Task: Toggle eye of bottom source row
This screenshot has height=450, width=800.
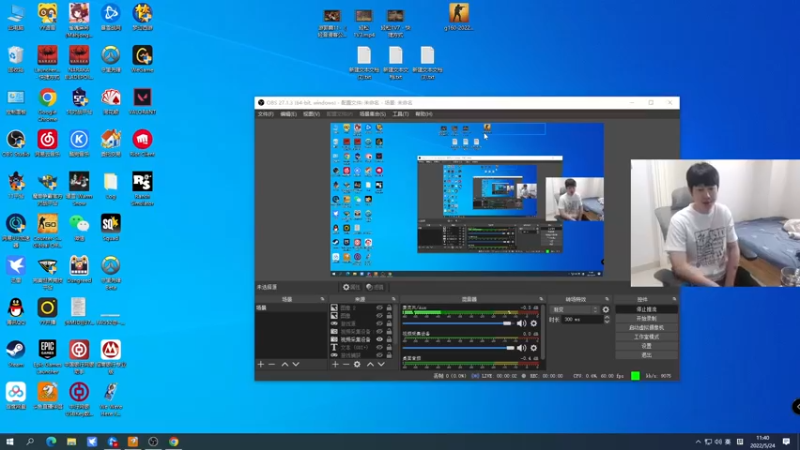Action: tap(379, 355)
